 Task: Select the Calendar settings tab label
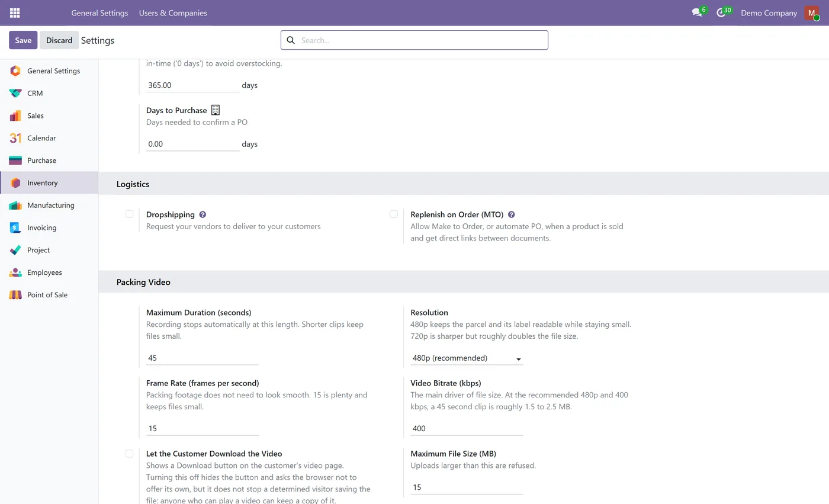click(x=41, y=138)
